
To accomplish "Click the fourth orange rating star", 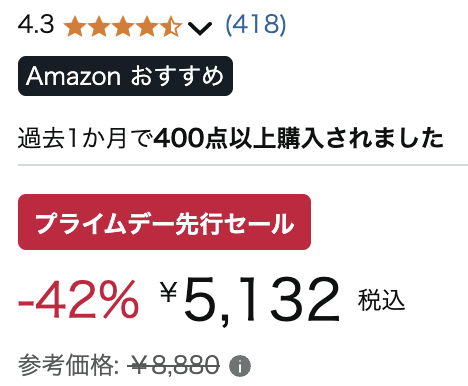I will [147, 26].
